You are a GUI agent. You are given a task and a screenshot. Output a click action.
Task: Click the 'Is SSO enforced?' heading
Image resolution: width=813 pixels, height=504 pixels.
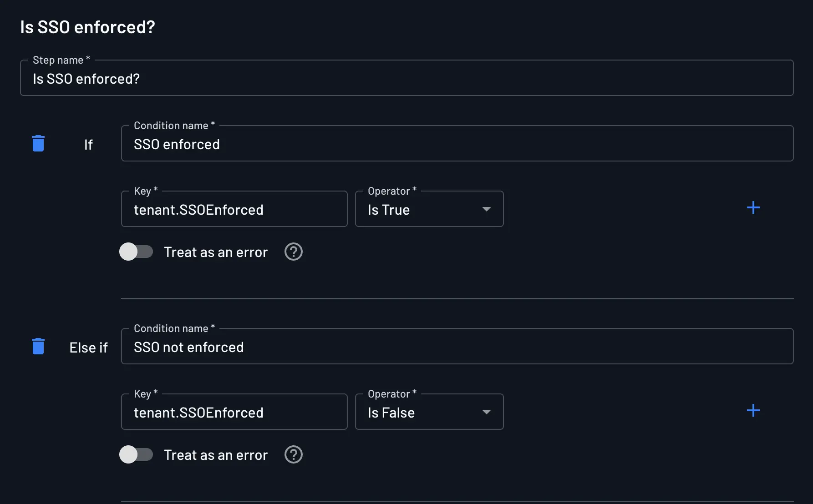pos(87,26)
